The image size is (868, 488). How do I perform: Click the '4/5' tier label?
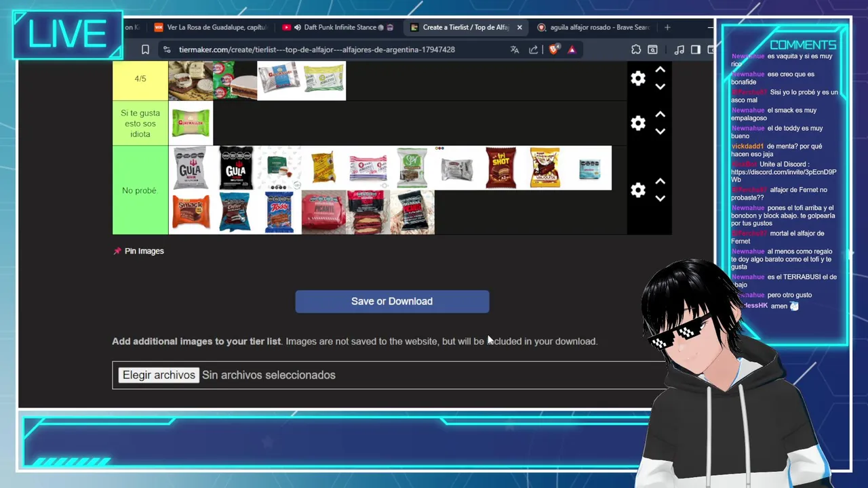click(140, 79)
